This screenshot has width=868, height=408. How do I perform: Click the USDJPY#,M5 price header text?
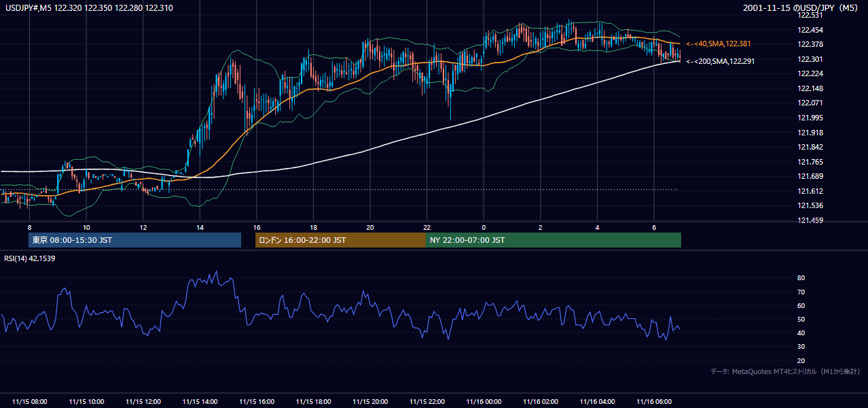88,8
